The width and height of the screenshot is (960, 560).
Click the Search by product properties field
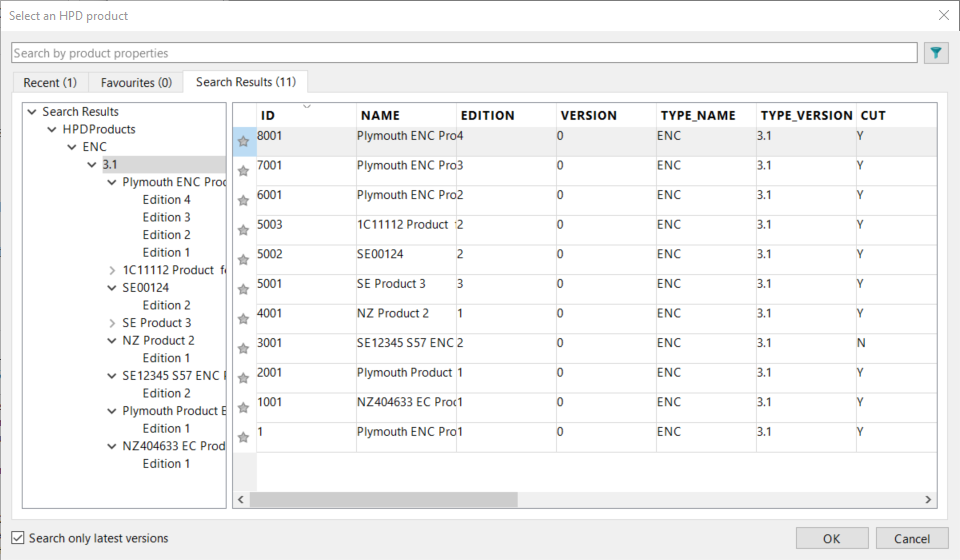point(464,53)
